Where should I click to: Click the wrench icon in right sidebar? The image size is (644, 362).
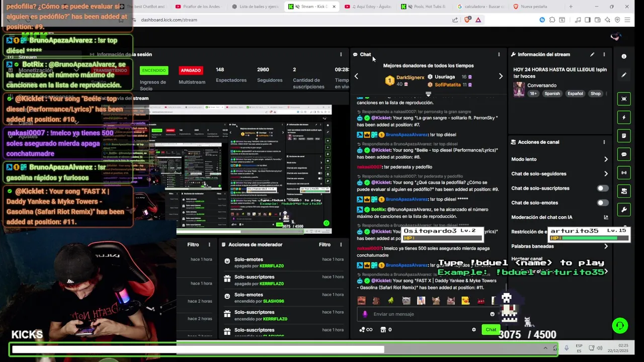624,209
